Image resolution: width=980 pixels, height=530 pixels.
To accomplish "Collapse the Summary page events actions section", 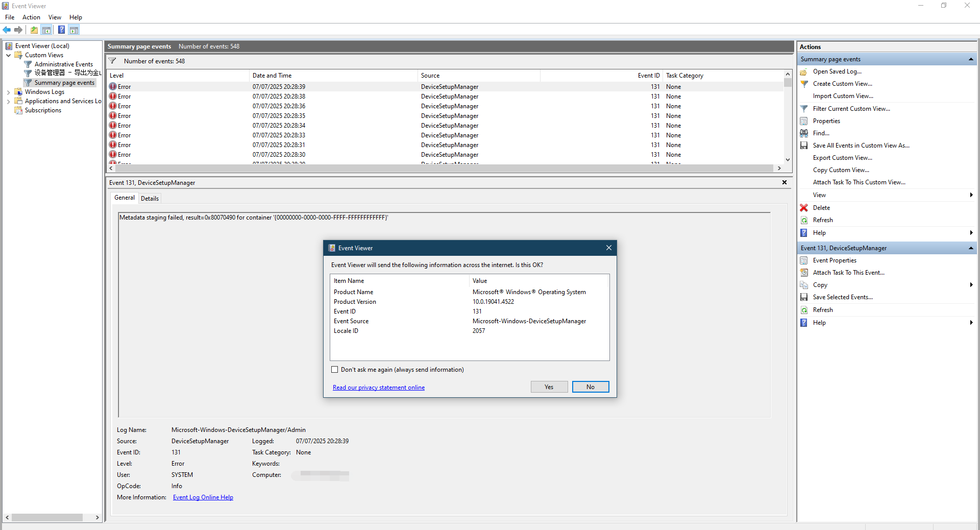I will [970, 59].
